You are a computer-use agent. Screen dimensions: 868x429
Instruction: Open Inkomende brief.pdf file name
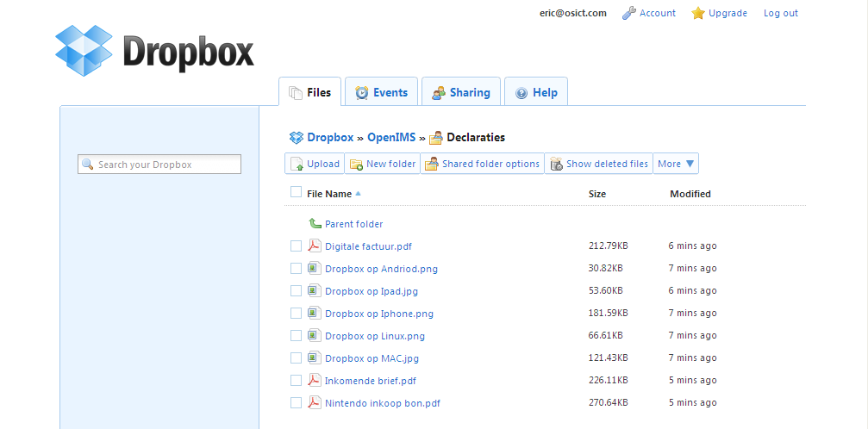click(371, 381)
